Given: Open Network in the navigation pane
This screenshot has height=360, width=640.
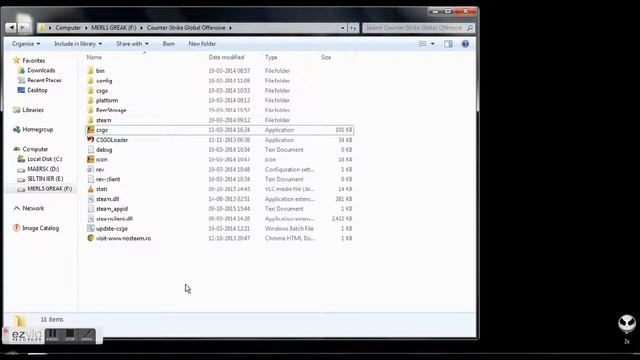Looking at the screenshot, I should tap(33, 208).
